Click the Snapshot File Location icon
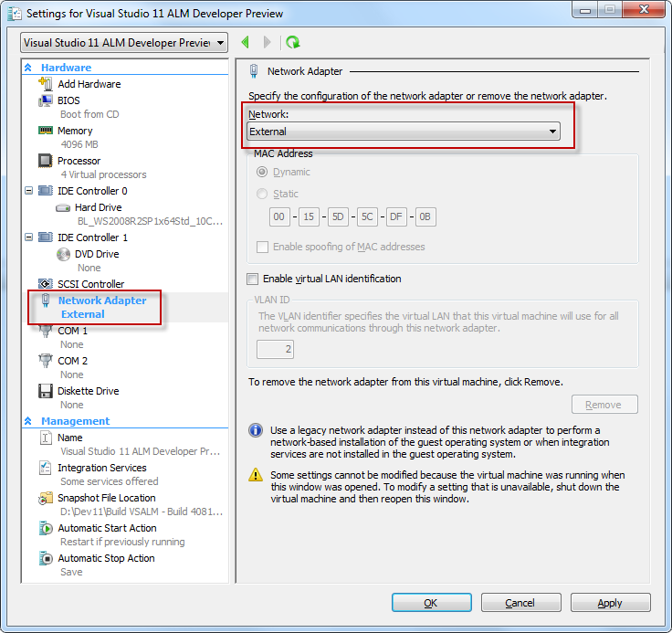The width and height of the screenshot is (672, 633). coord(46,498)
